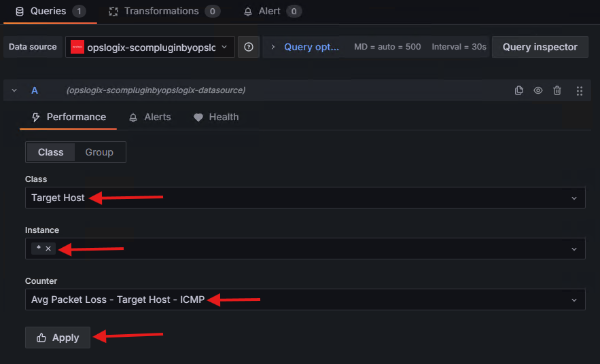Select the Class toggle option
This screenshot has height=364, width=600.
(51, 152)
